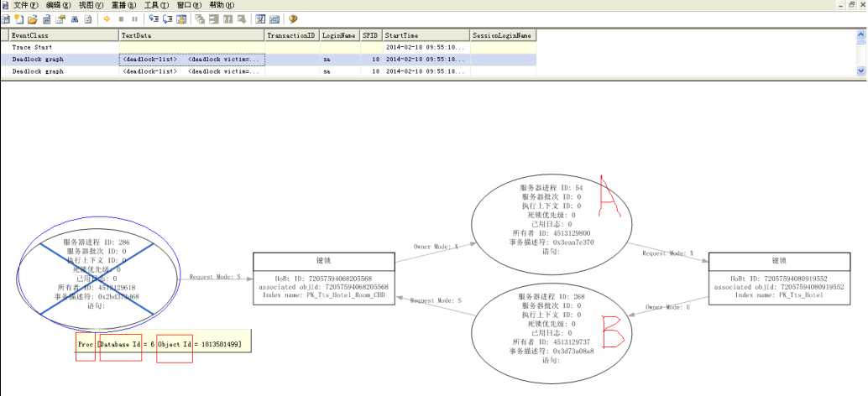Click the SPID column header

[371, 35]
